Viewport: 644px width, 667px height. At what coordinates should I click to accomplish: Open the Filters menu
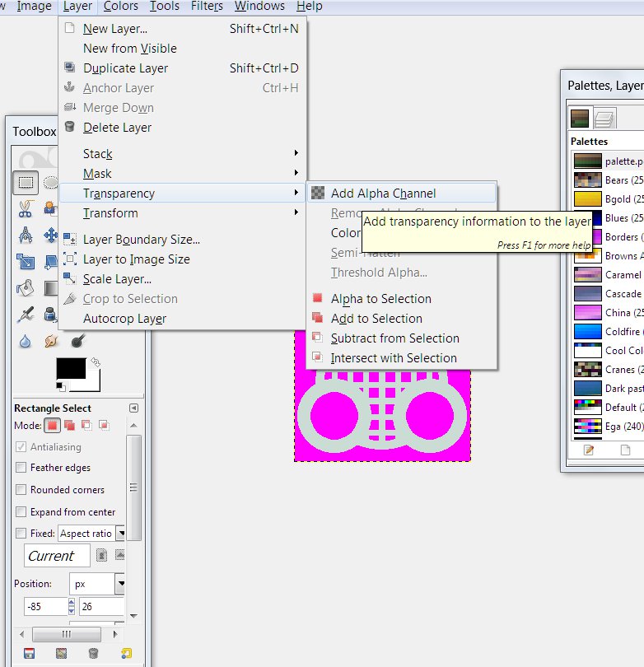pos(207,7)
